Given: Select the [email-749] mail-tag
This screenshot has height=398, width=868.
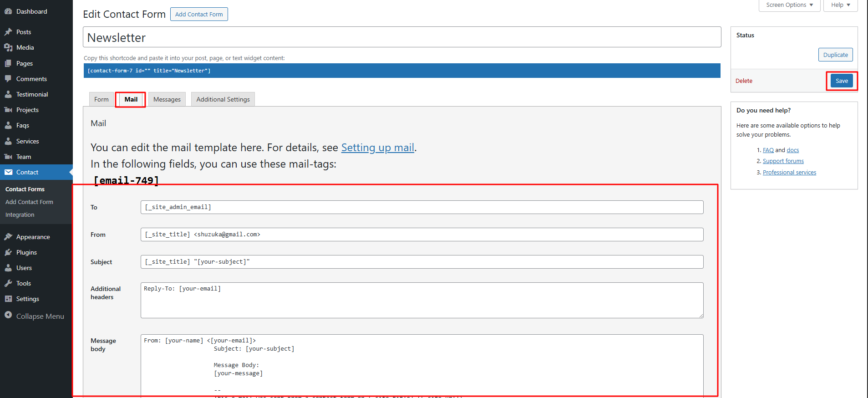Looking at the screenshot, I should (x=126, y=180).
